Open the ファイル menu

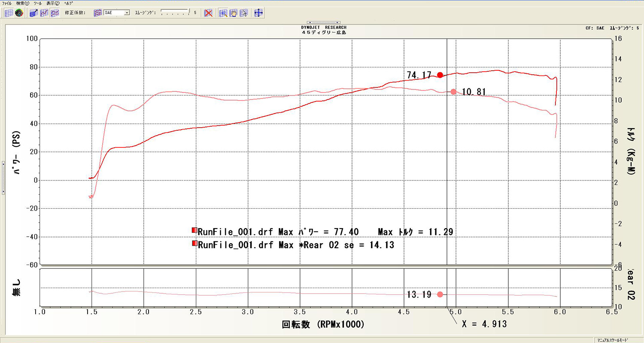tap(7, 3)
